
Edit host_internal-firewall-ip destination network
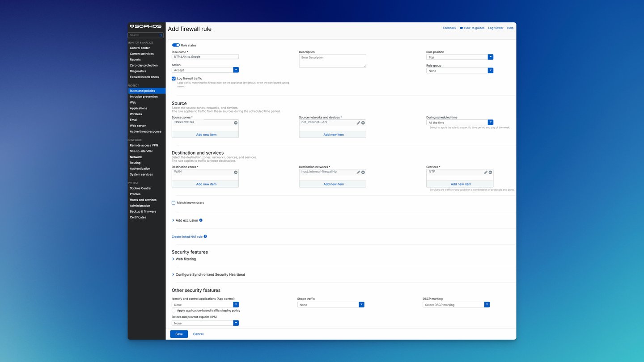(x=358, y=172)
